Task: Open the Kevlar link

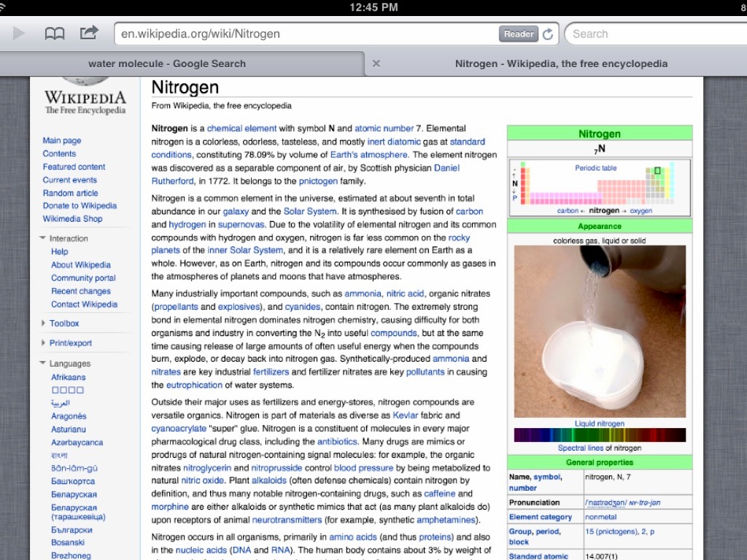Action: click(x=405, y=415)
